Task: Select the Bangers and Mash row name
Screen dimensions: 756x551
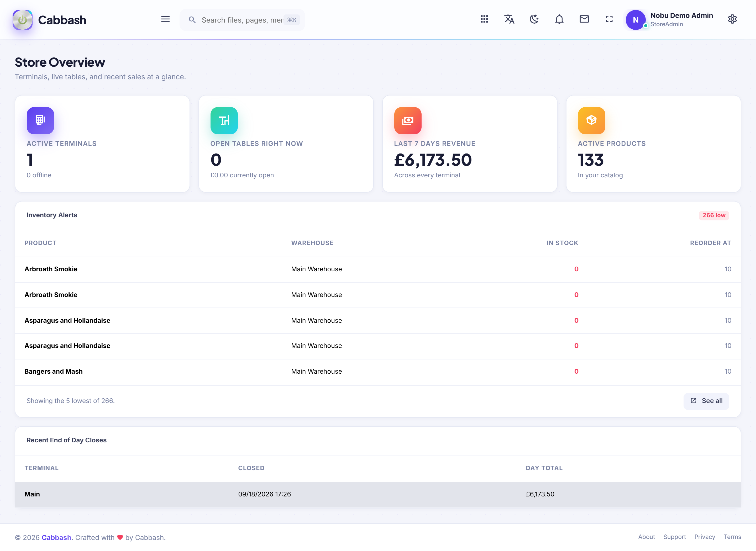Action: [53, 371]
